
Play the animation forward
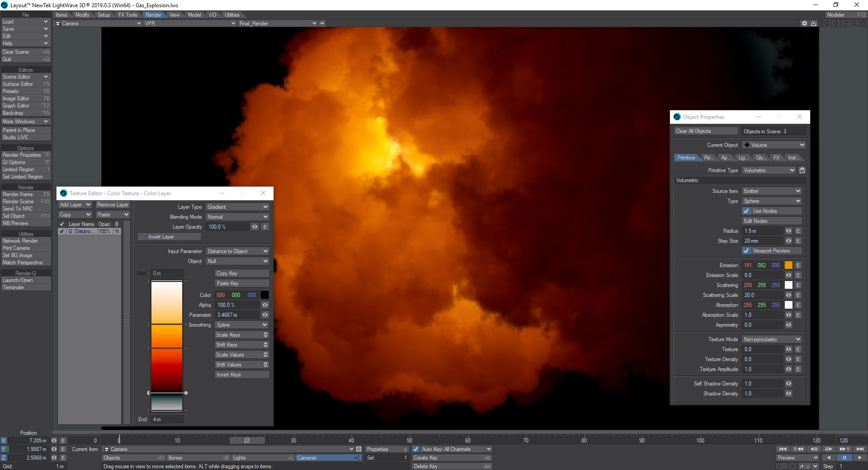click(859, 457)
